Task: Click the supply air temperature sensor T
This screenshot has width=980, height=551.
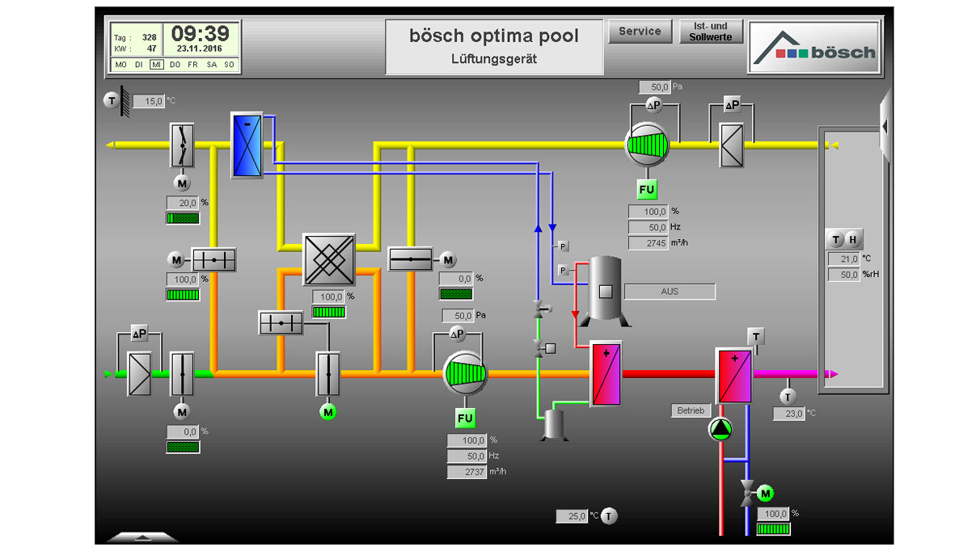Action: (x=788, y=397)
